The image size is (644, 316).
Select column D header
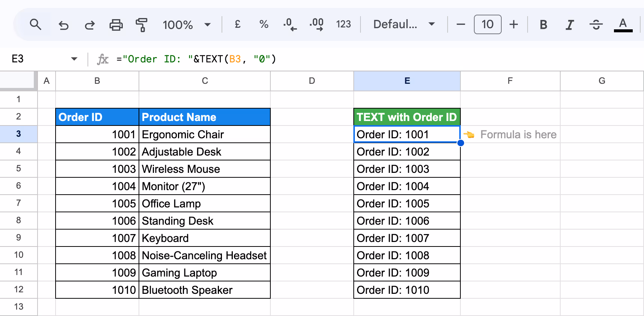(x=312, y=81)
